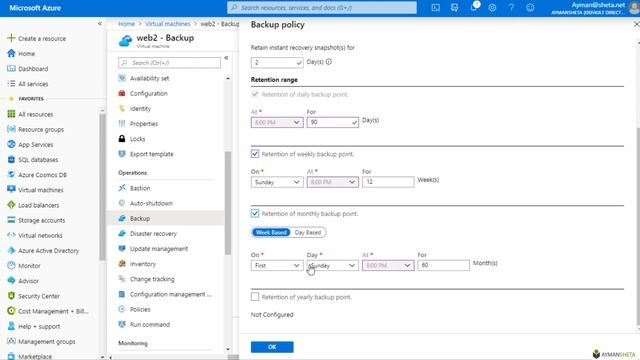Close the Backup policy panel
This screenshot has width=640, height=360.
[636, 24]
